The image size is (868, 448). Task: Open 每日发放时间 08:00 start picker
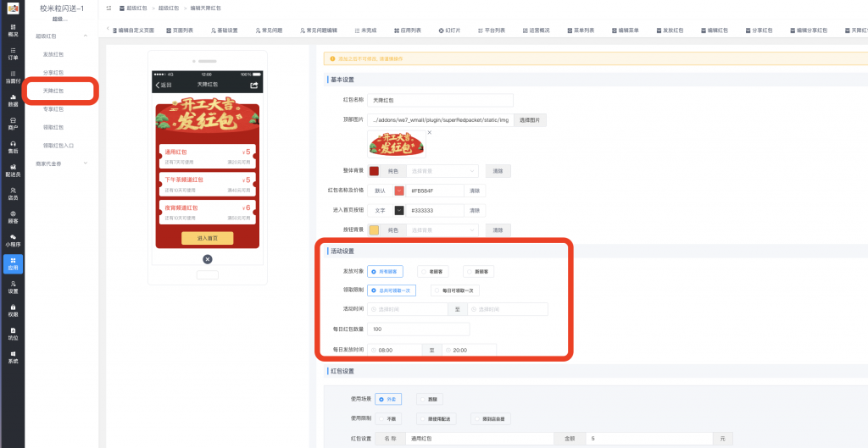[395, 350]
